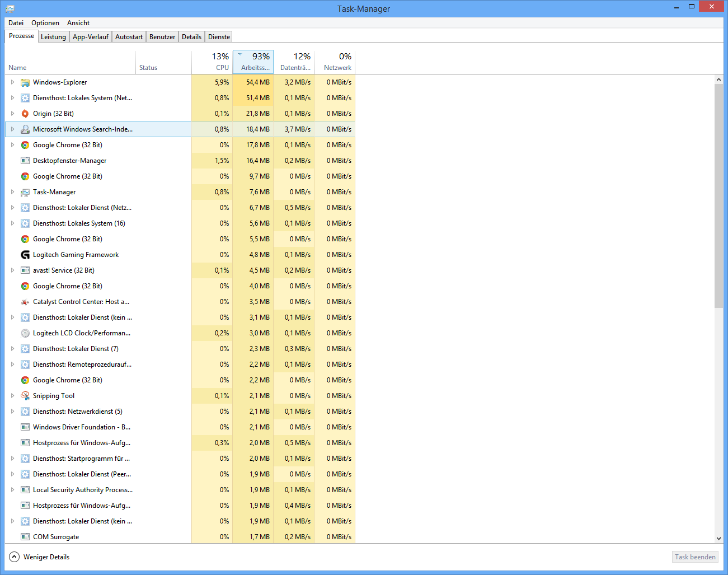728x575 pixels.
Task: Click the Diensthost: Lokaler Dienst (7) gear icon
Action: click(x=25, y=349)
